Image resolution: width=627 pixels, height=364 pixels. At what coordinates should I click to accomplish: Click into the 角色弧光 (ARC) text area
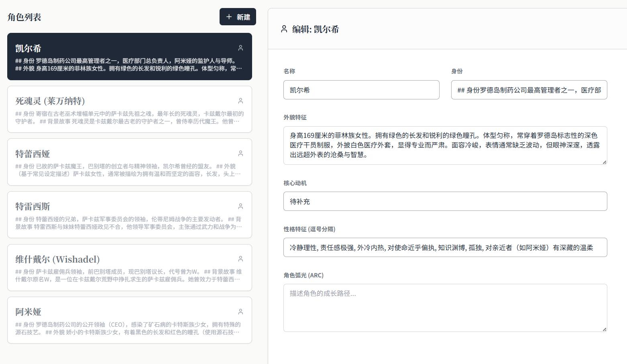point(445,308)
